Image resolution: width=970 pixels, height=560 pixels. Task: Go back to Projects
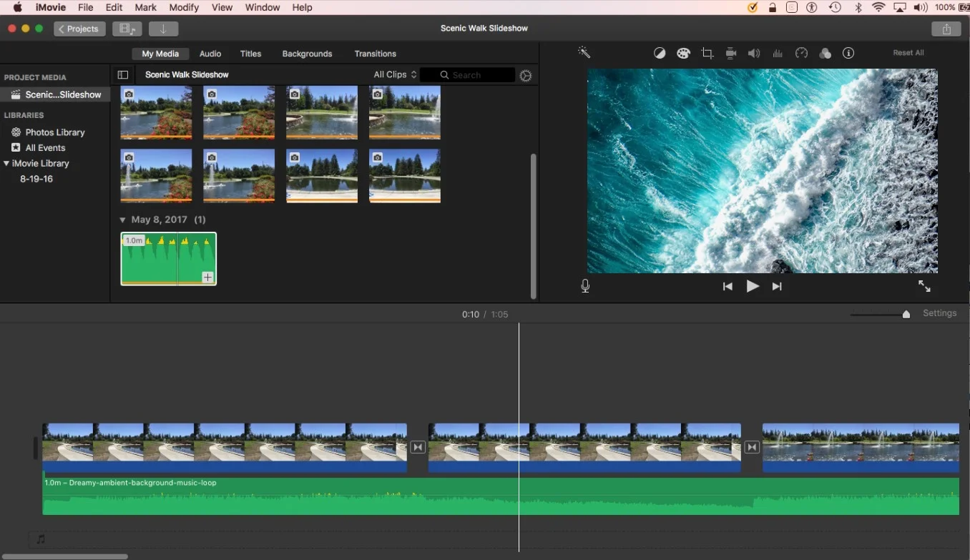pyautogui.click(x=79, y=29)
